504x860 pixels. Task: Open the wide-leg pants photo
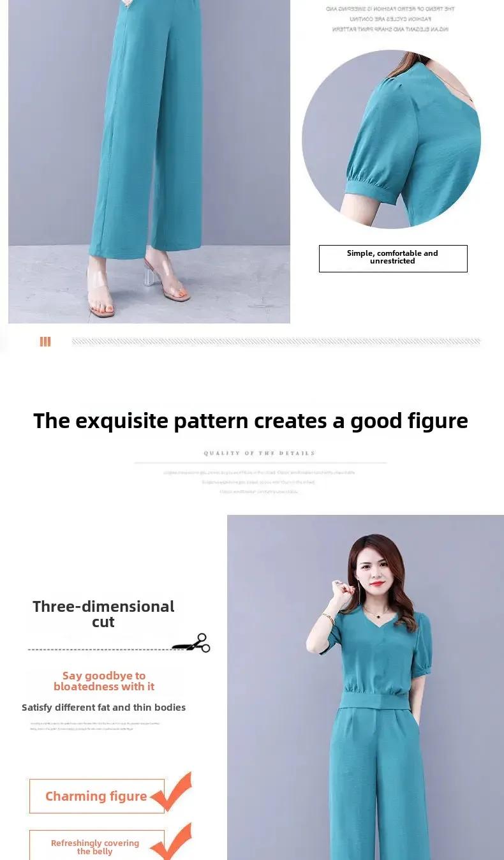[x=149, y=161]
